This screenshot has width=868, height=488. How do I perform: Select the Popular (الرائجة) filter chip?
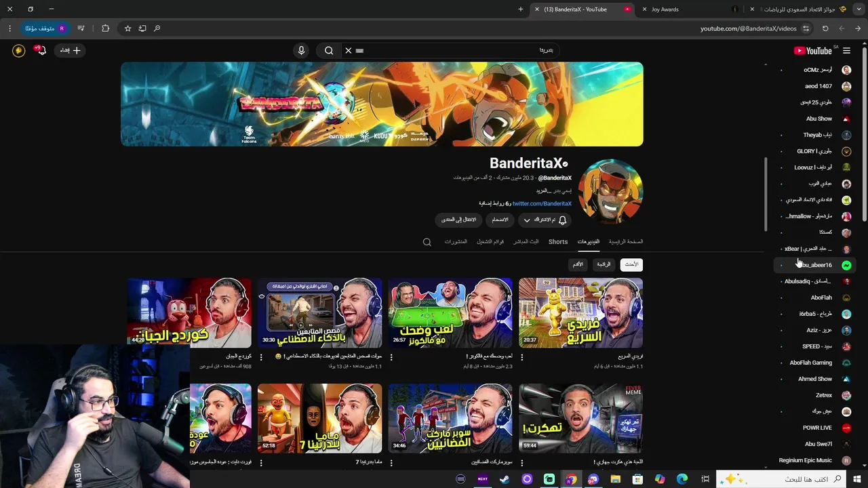point(604,264)
